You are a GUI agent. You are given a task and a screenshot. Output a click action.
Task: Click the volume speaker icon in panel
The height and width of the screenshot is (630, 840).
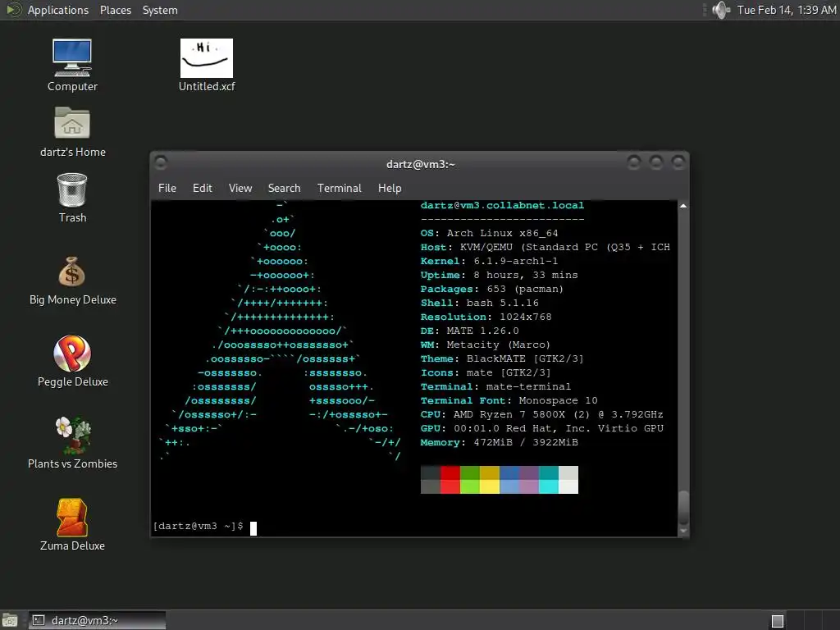click(x=721, y=10)
